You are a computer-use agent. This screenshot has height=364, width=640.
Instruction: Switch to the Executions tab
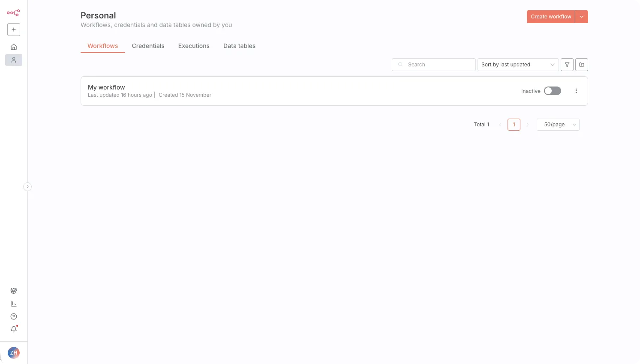click(x=194, y=46)
